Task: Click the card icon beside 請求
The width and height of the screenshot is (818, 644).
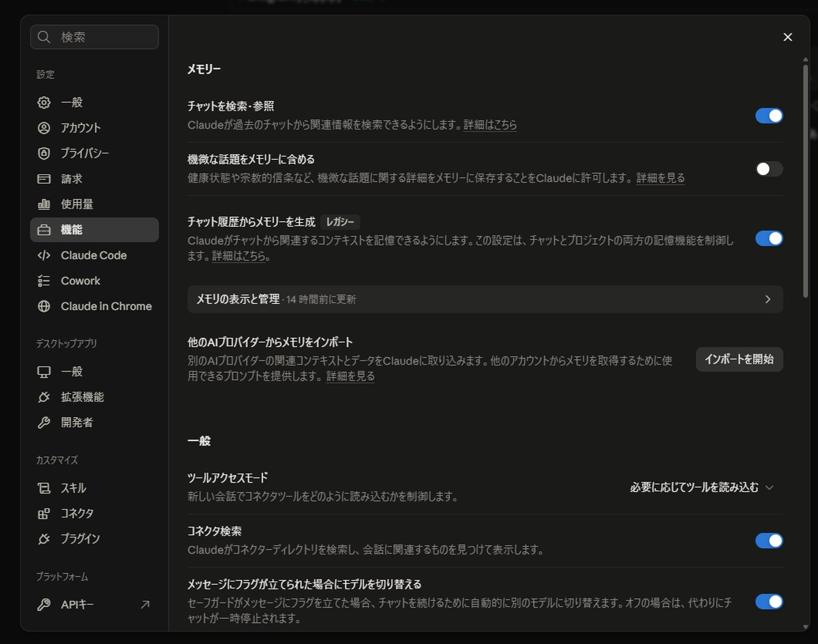Action: pyautogui.click(x=44, y=179)
